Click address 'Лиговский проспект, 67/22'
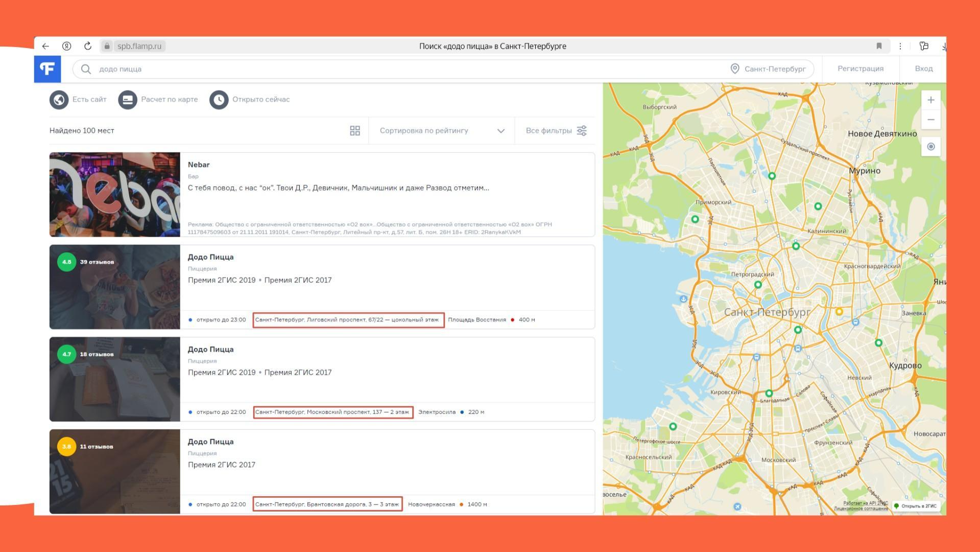Image resolution: width=980 pixels, height=552 pixels. 347,320
